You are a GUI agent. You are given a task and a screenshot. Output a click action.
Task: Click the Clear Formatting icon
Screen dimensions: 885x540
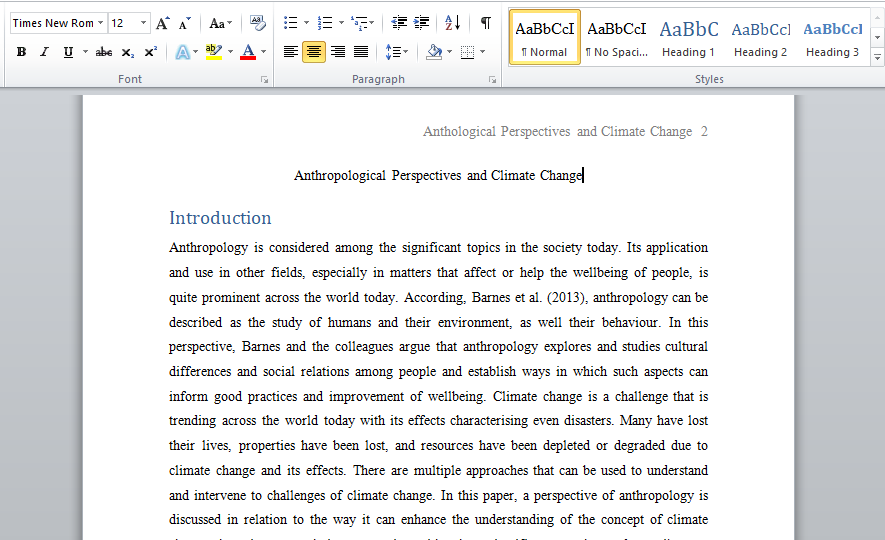(257, 23)
